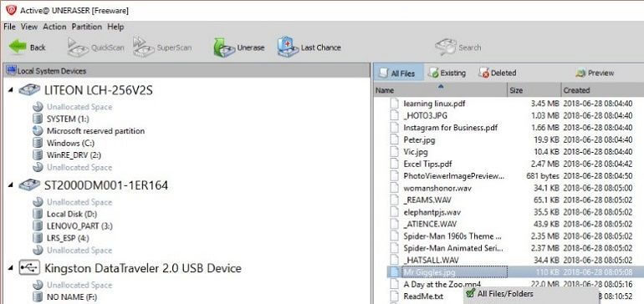Viewport: 644px width, 304px height.
Task: Click file icon next to womanshonor.wav
Action: [x=394, y=188]
